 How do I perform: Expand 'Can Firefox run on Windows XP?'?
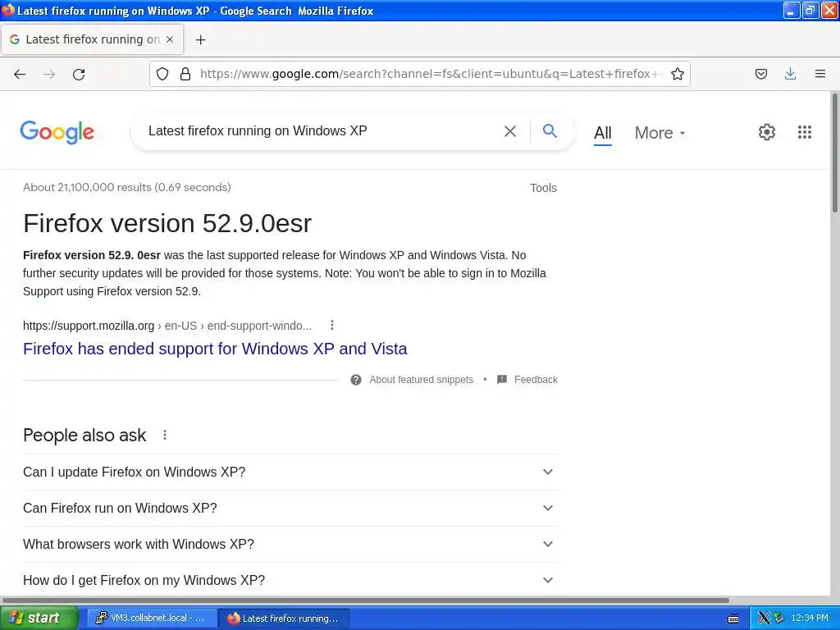click(x=290, y=508)
